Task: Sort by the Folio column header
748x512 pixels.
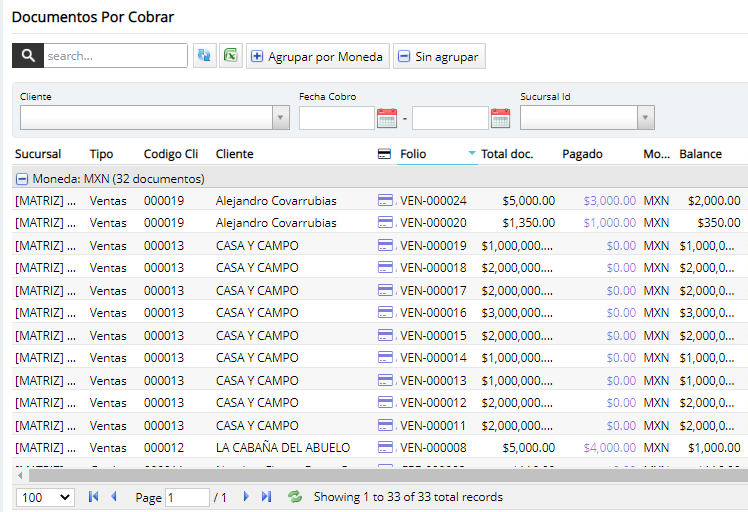Action: tap(413, 154)
